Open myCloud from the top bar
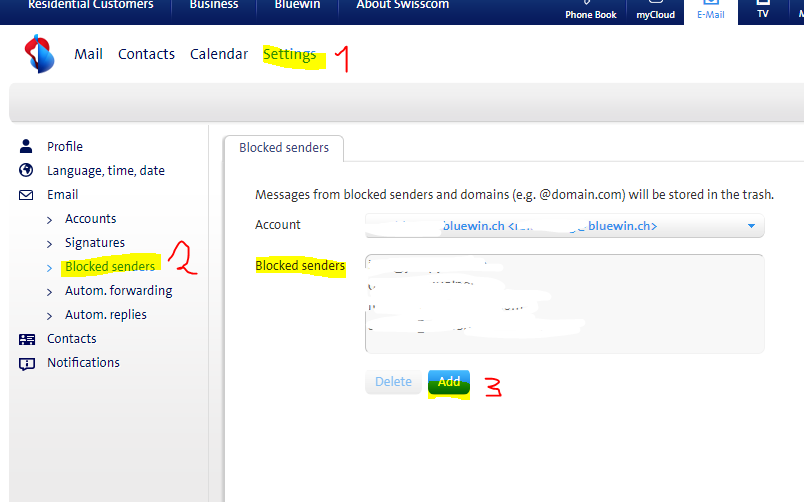804x502 pixels. click(x=656, y=9)
